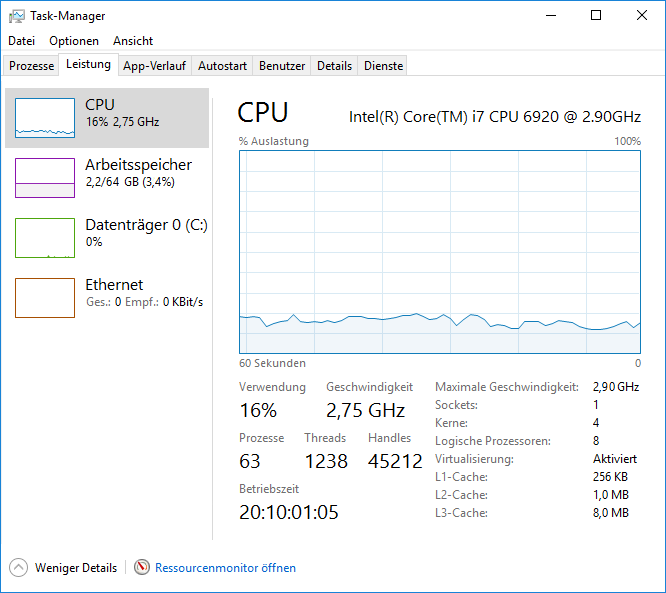Maximize the Task-Manager window
Viewport: 666px width, 593px height.
click(596, 16)
